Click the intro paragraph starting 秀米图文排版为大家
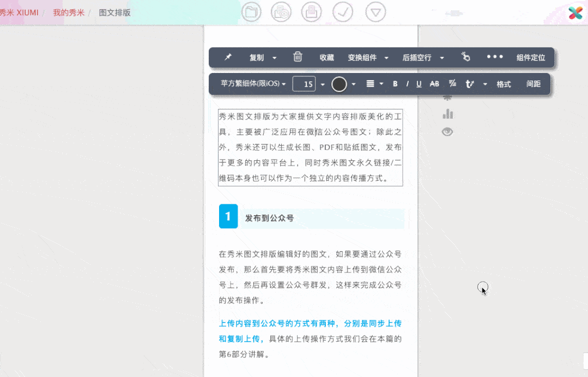This screenshot has width=588, height=377. [x=311, y=147]
